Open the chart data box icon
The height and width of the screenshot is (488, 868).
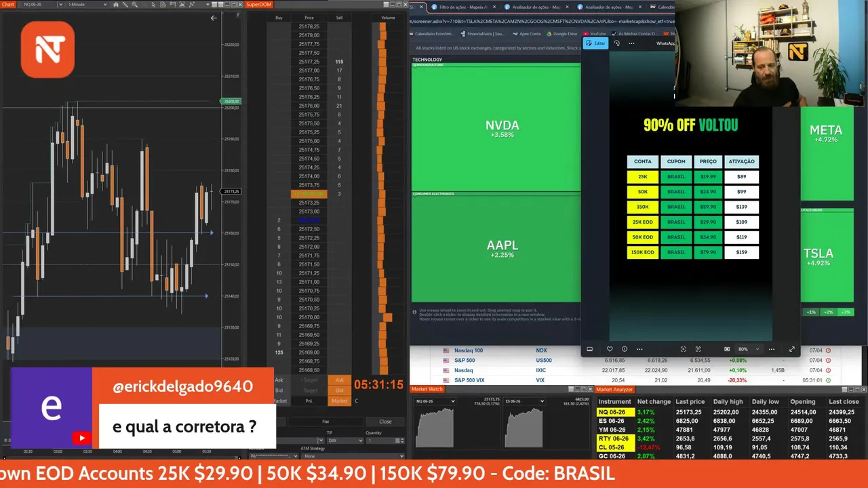[x=163, y=4]
